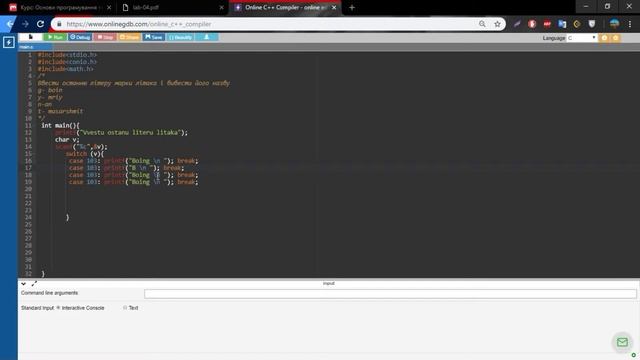Viewport: 640px width, 360px height.
Task: Click the 'switch (v){' code line
Action: (x=84, y=153)
